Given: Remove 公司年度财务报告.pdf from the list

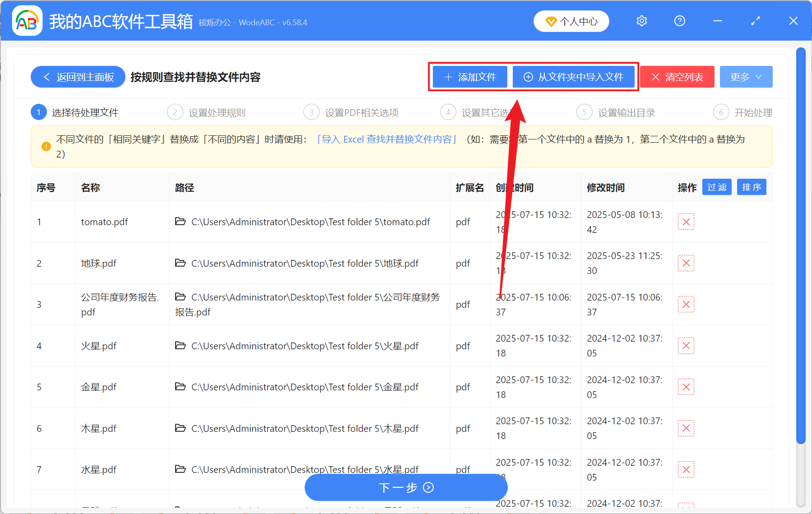Looking at the screenshot, I should [686, 304].
